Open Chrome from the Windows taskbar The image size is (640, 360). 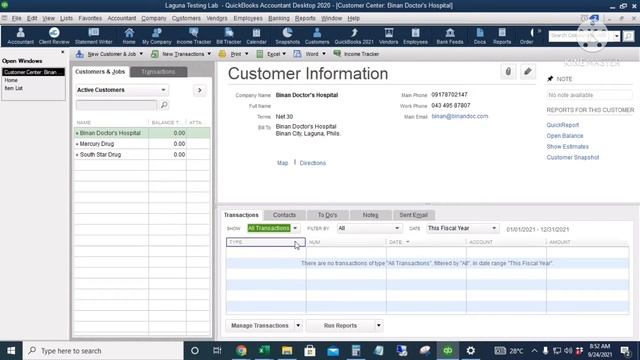pyautogui.click(x=241, y=351)
